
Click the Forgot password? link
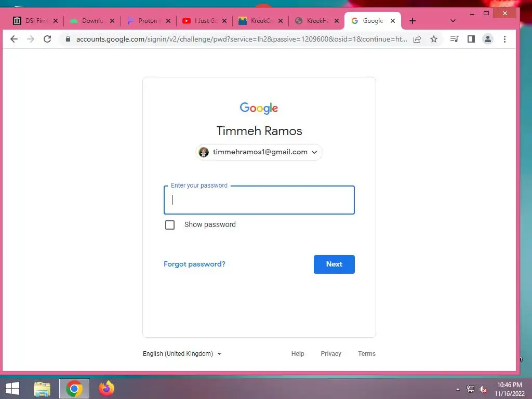click(x=194, y=264)
